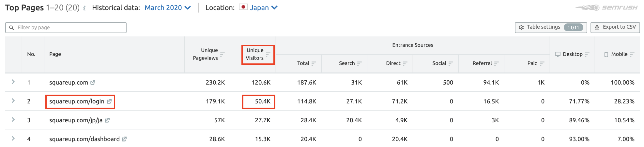Select the 61K direct value
Viewport: 644px width, 147px height.
(402, 83)
